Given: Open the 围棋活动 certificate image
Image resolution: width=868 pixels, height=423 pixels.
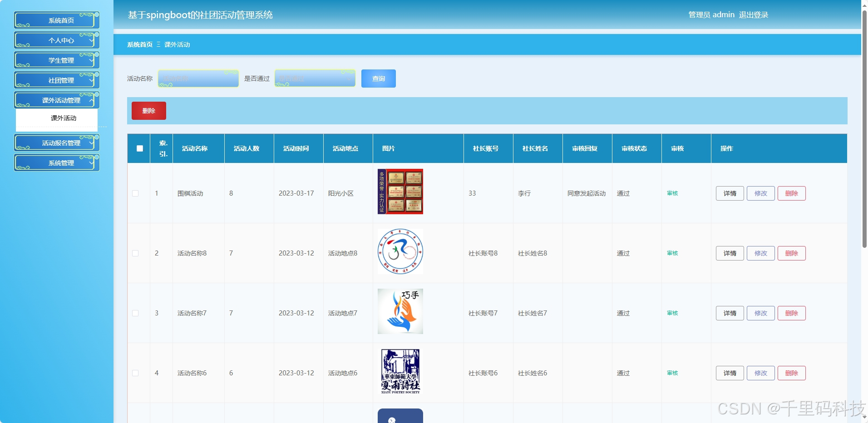Looking at the screenshot, I should (400, 192).
